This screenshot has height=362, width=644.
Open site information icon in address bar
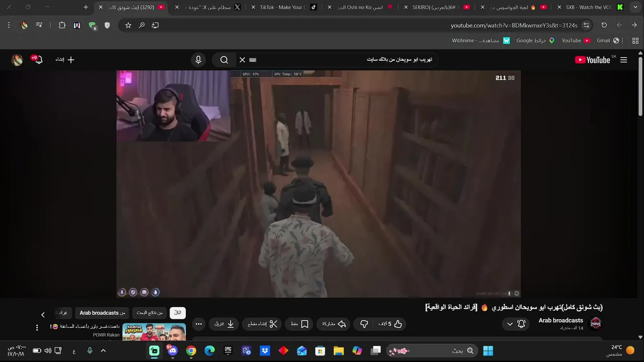pyautogui.click(x=586, y=25)
